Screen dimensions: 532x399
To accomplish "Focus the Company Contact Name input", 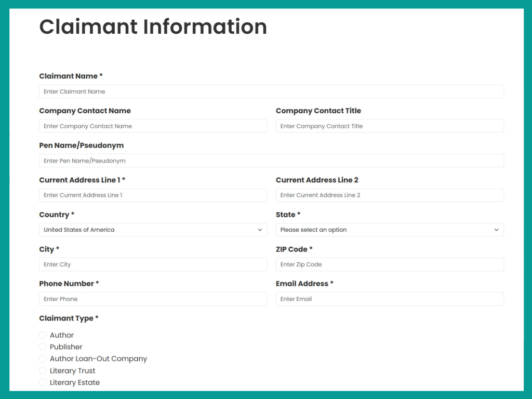I will click(153, 126).
